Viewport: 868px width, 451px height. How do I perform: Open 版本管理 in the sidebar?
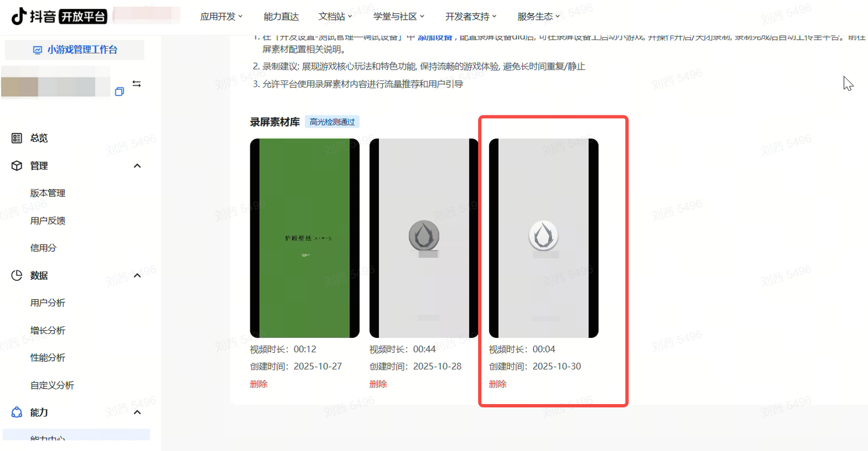point(48,193)
